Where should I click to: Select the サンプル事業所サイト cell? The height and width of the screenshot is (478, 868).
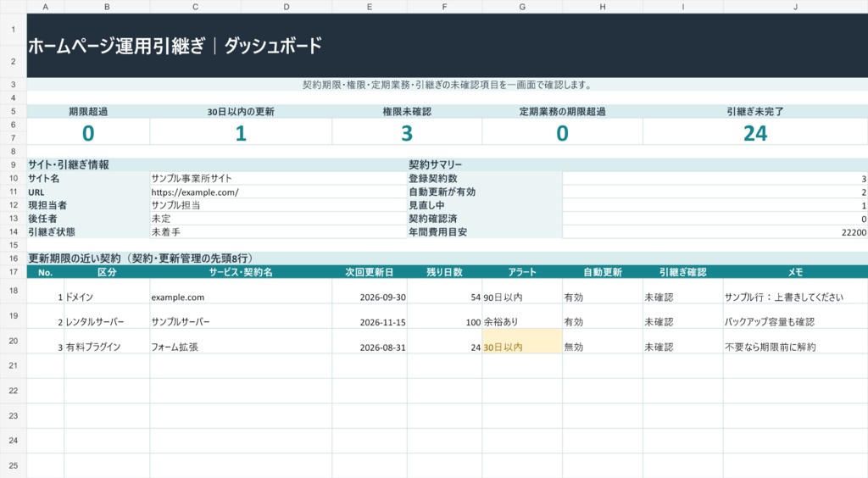tap(278, 178)
